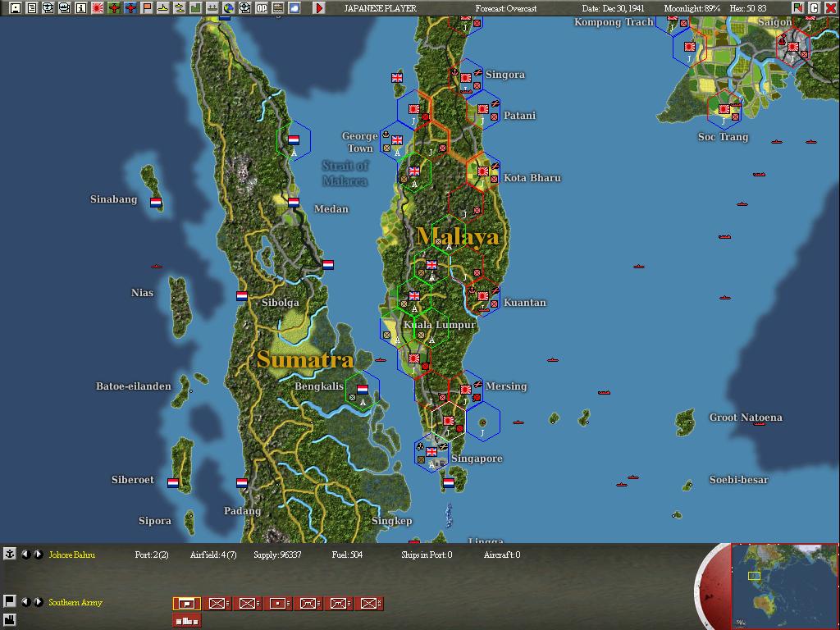Click the Dutch flag at Medan

coord(294,203)
